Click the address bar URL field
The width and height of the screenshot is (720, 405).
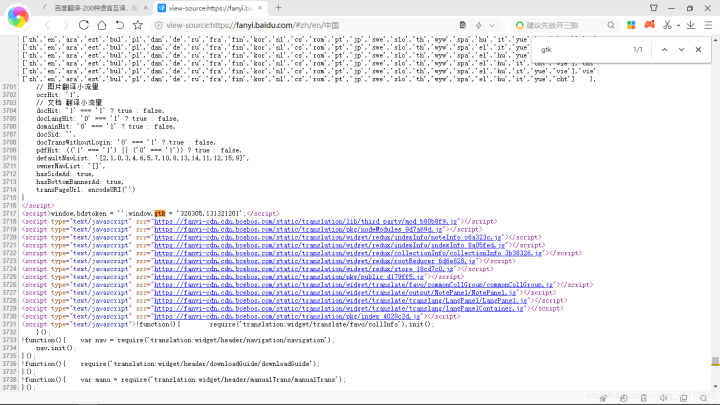pos(310,25)
